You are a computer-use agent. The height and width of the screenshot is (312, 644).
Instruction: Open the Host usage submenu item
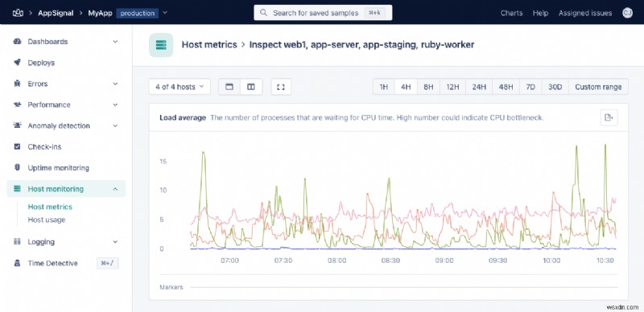(x=47, y=220)
